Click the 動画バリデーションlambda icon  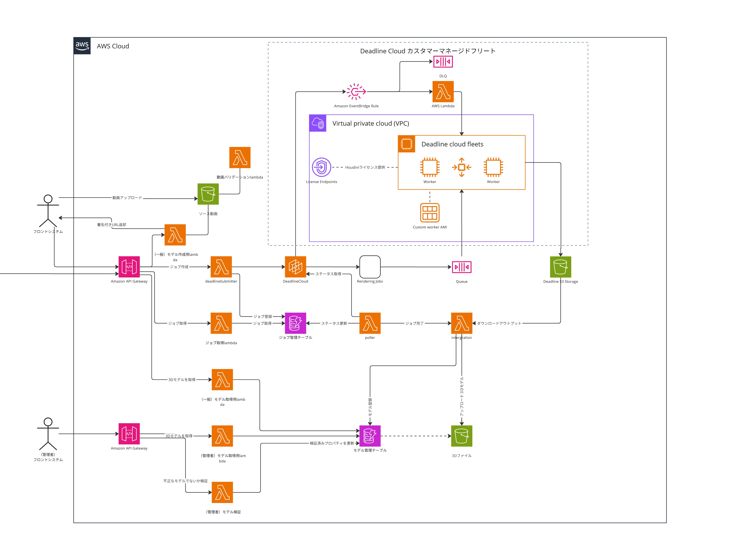(x=239, y=157)
